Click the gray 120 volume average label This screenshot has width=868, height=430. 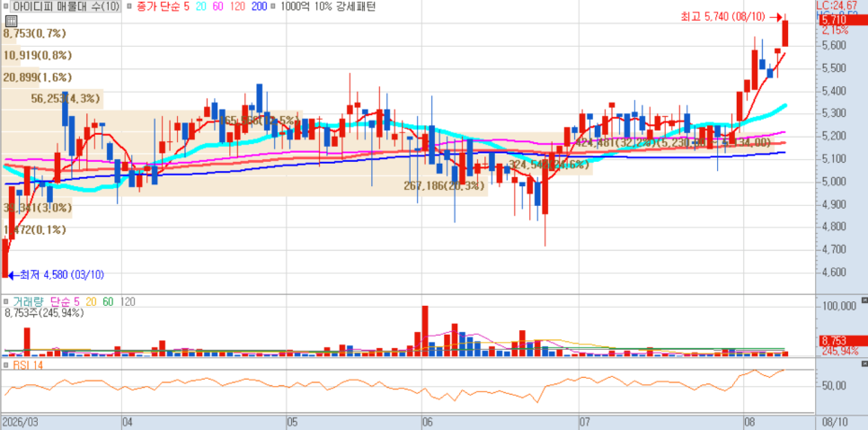pos(128,302)
